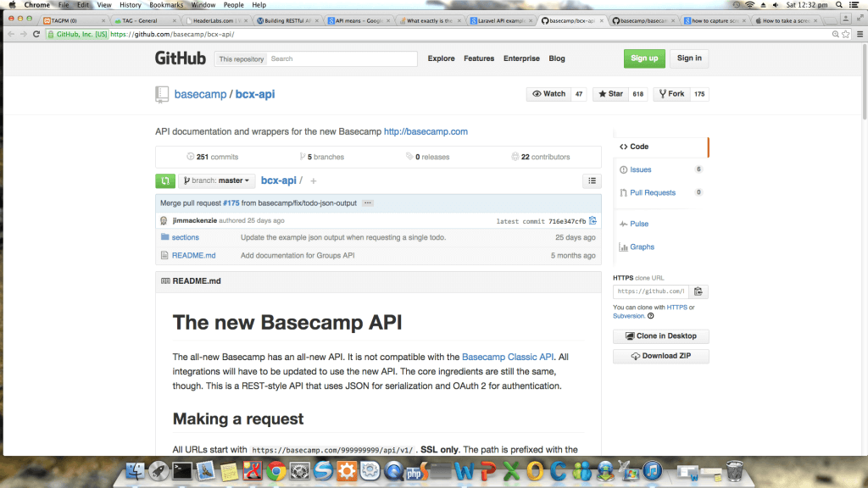The image size is (868, 488).
Task: Open the Trash in the Dock
Action: (x=735, y=471)
